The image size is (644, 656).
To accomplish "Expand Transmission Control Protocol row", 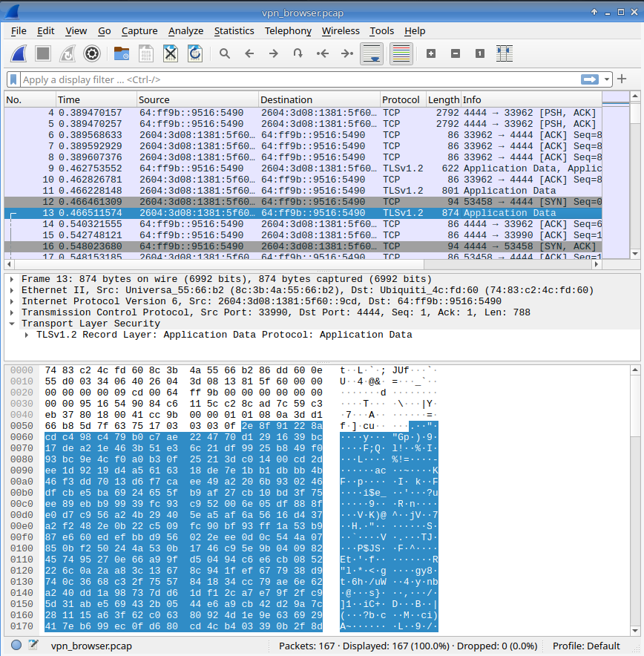I will [x=12, y=312].
